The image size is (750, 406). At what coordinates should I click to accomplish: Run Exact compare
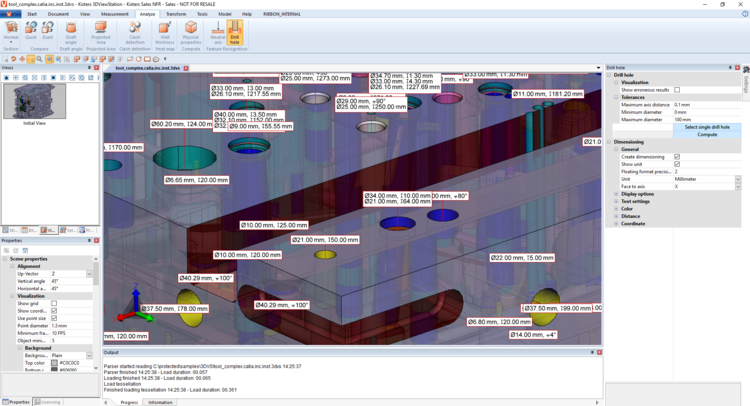coord(47,31)
